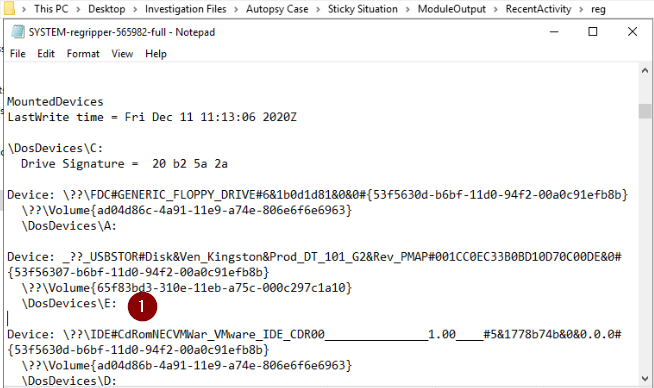Go to This PC in breadcrumb
The width and height of the screenshot is (654, 388).
[x=51, y=9]
